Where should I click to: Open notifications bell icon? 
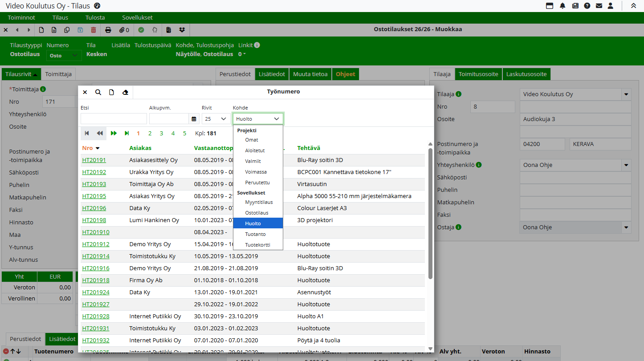pyautogui.click(x=562, y=6)
